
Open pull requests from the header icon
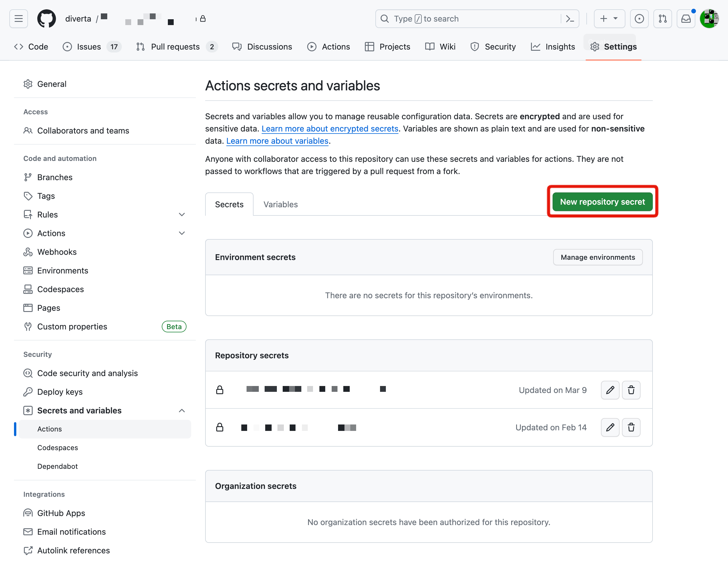[x=662, y=19]
